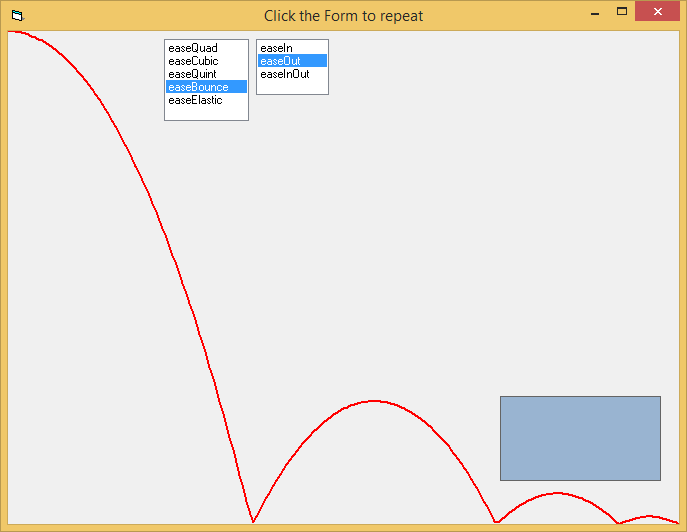Select the highlighted easeBounce item
Image resolution: width=687 pixels, height=532 pixels.
coord(198,87)
